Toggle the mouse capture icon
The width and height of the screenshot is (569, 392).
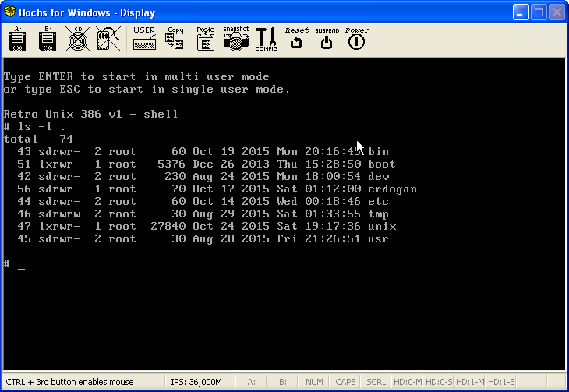(x=108, y=39)
